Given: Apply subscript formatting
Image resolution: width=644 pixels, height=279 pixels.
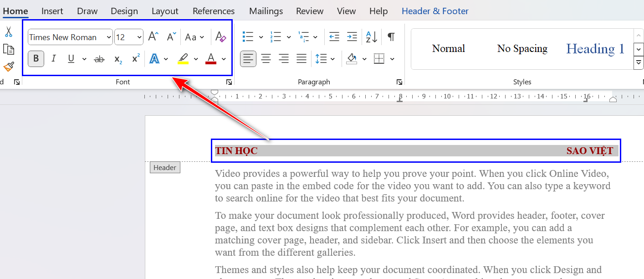Looking at the screenshot, I should tap(117, 58).
